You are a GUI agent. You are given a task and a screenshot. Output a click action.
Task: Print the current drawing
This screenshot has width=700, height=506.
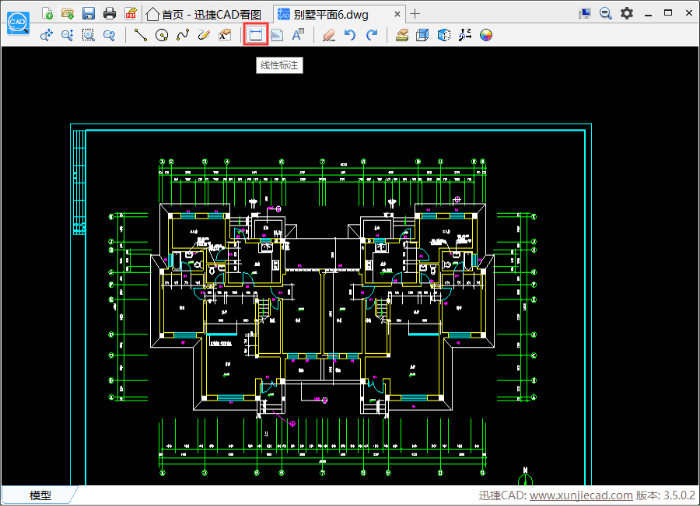(x=109, y=13)
